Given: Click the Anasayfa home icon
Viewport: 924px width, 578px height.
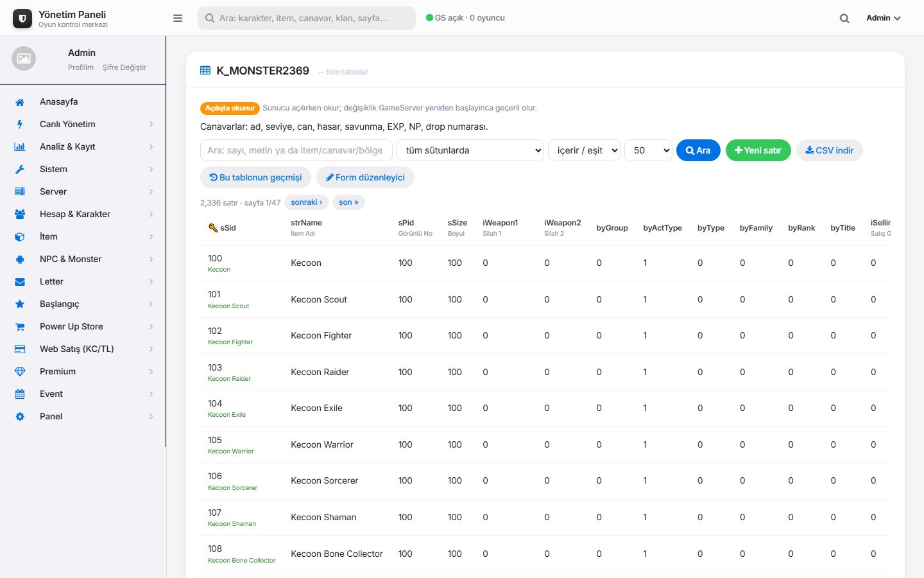Looking at the screenshot, I should (x=20, y=102).
